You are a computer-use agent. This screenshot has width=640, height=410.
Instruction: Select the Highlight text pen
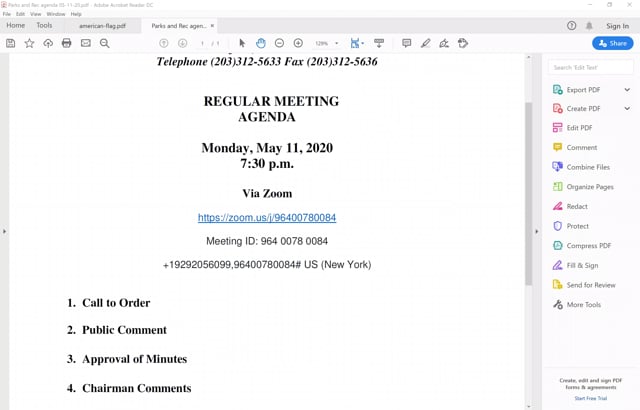pyautogui.click(x=425, y=43)
